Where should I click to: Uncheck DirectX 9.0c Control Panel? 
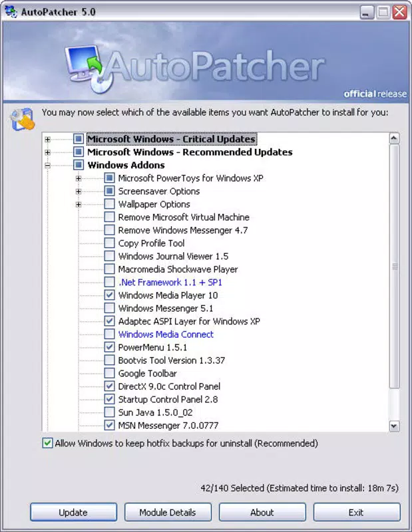[109, 386]
